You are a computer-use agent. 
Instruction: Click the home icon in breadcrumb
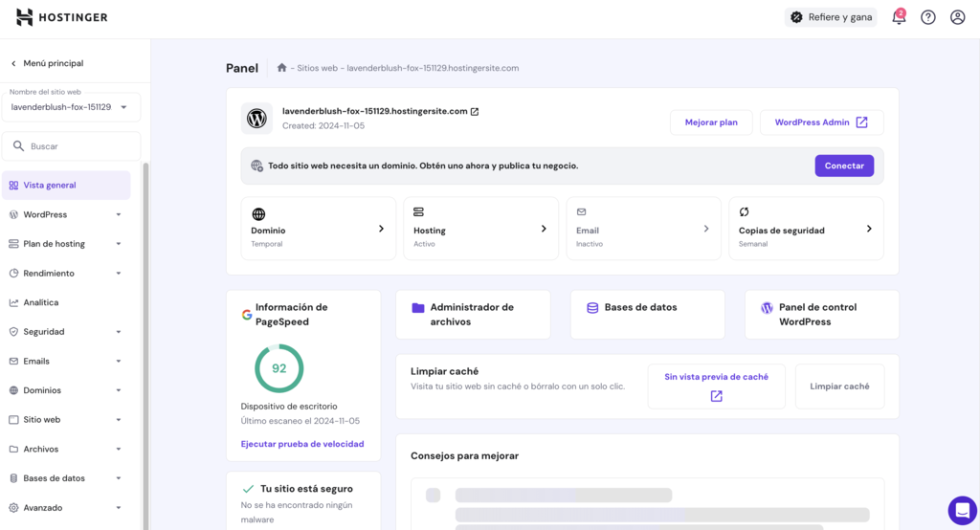click(x=281, y=68)
